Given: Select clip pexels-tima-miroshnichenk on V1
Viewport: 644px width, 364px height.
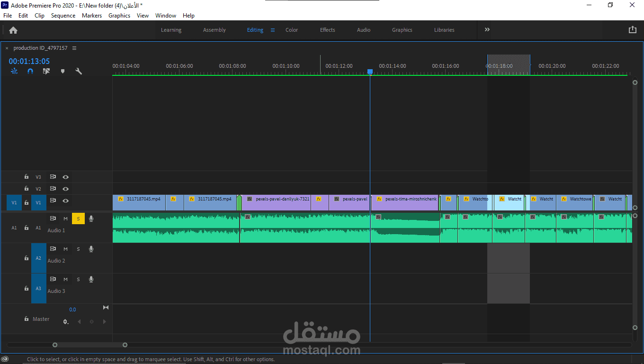Looking at the screenshot, I should click(x=405, y=202).
